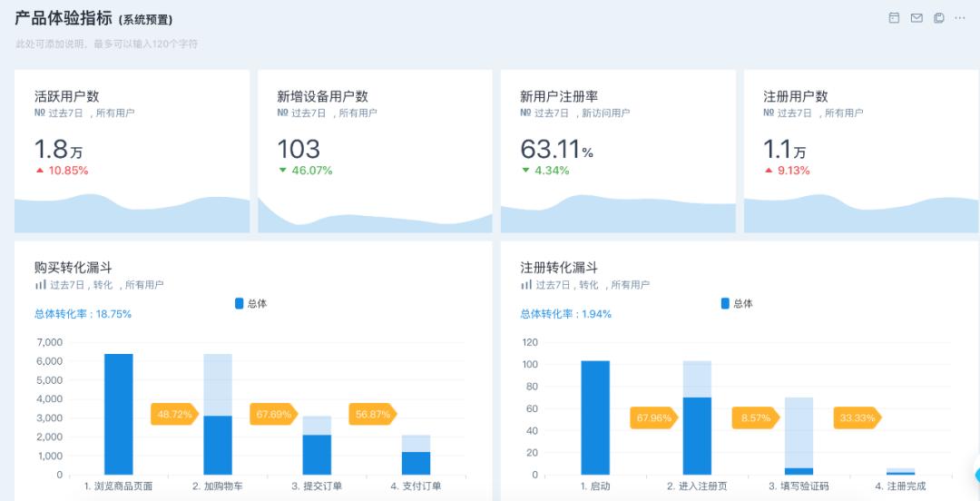Click the 活跃用户数 sparkline chart
Image resolution: width=980 pixels, height=501 pixels.
[132, 214]
